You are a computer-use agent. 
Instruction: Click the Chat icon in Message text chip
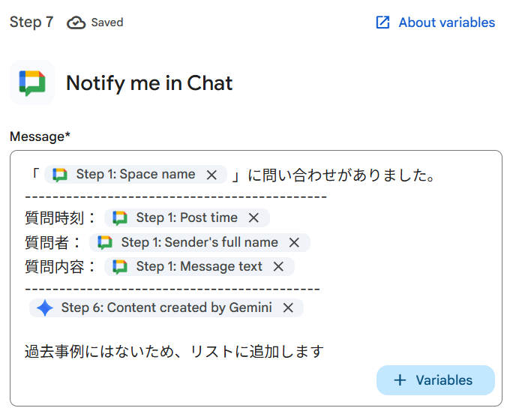tap(120, 267)
